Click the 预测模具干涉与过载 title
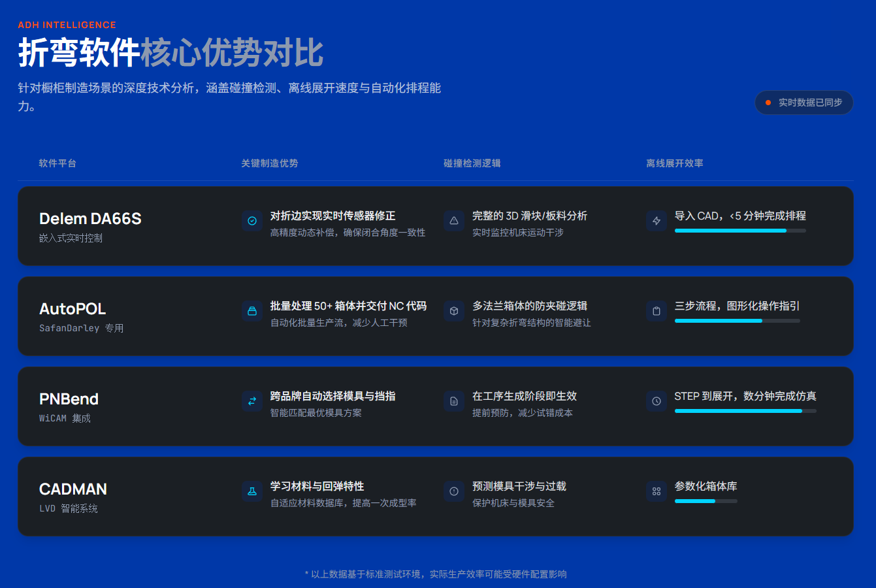The image size is (876, 588). 519,486
